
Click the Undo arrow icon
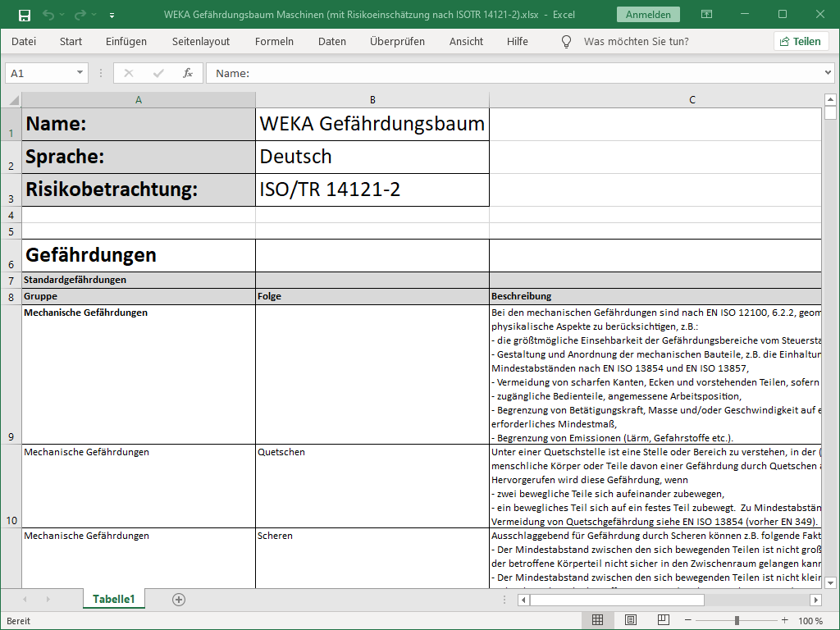pyautogui.click(x=48, y=15)
